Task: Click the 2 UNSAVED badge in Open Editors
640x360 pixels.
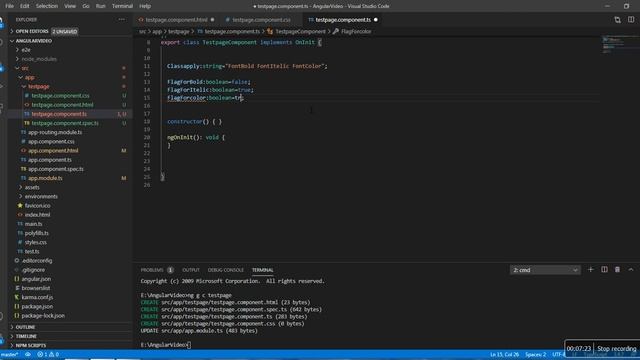Action: [64, 31]
